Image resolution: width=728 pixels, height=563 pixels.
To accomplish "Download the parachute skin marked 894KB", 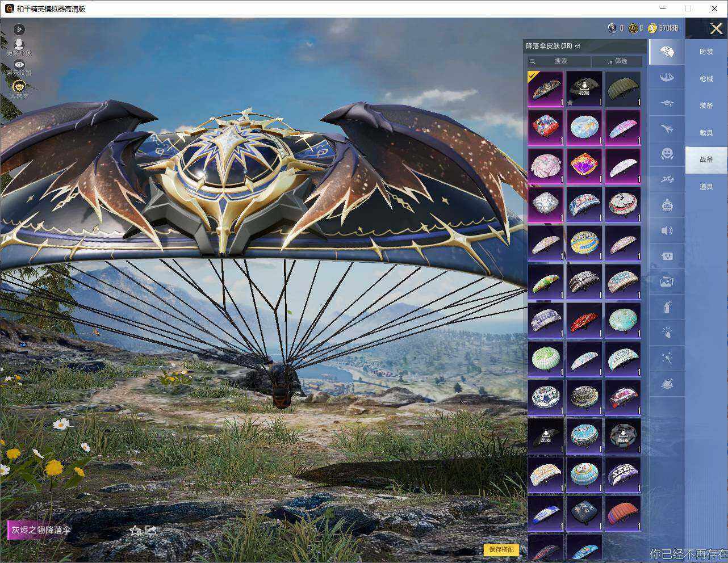I will [x=623, y=435].
